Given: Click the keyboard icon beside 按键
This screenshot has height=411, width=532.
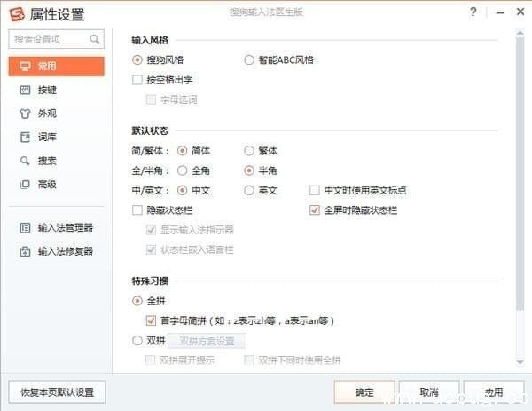Looking at the screenshot, I should click(x=25, y=90).
